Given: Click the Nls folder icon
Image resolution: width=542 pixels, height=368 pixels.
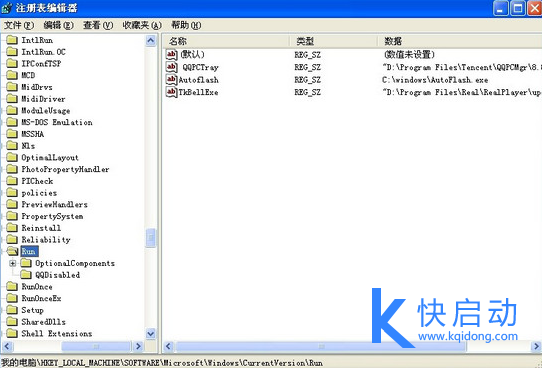Looking at the screenshot, I should [x=12, y=146].
